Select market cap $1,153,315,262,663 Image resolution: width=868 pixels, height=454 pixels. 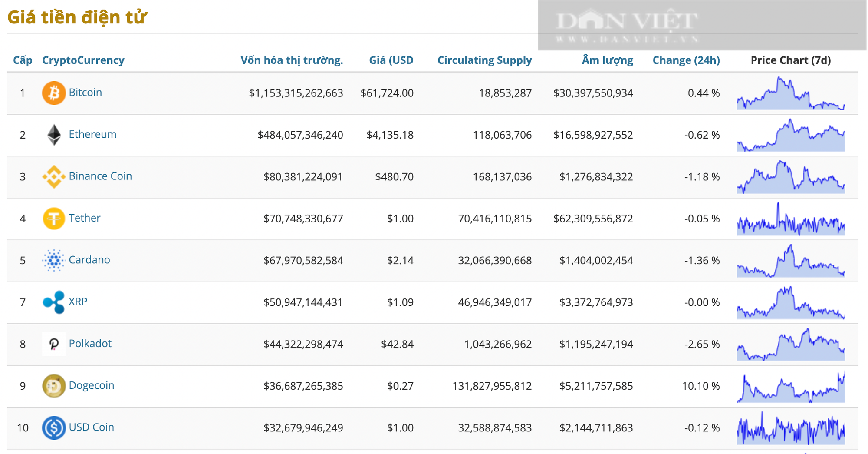click(296, 93)
